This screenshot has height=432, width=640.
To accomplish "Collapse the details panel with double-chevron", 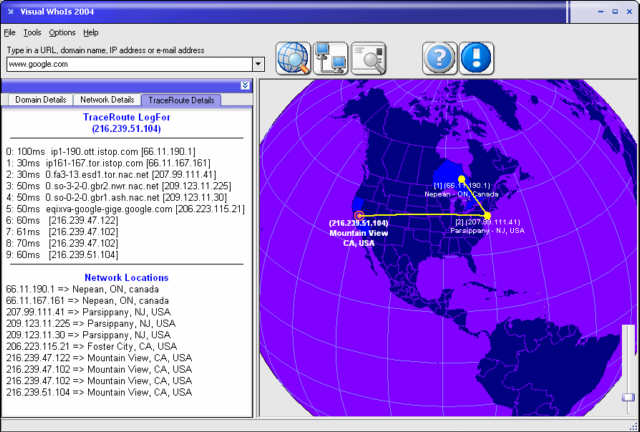I will pyautogui.click(x=245, y=85).
